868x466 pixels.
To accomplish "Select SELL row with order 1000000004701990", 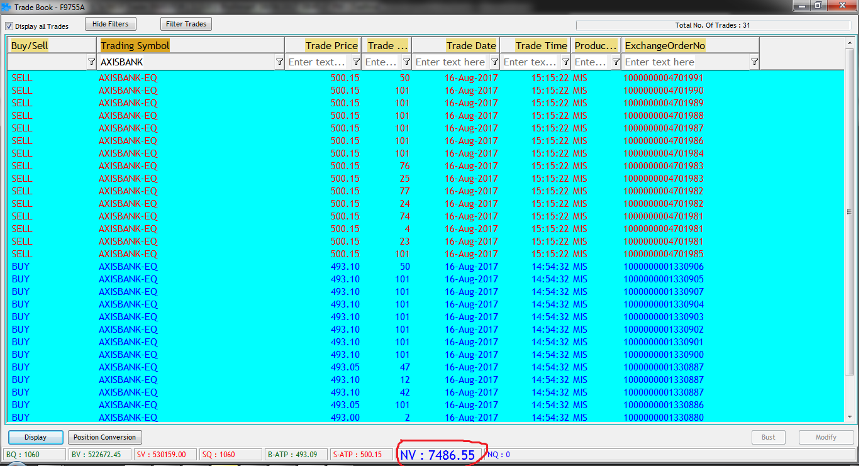I will (425, 91).
